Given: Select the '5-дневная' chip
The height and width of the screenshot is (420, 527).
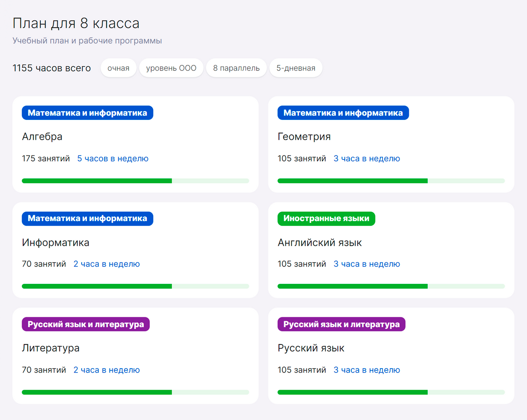Looking at the screenshot, I should [296, 68].
